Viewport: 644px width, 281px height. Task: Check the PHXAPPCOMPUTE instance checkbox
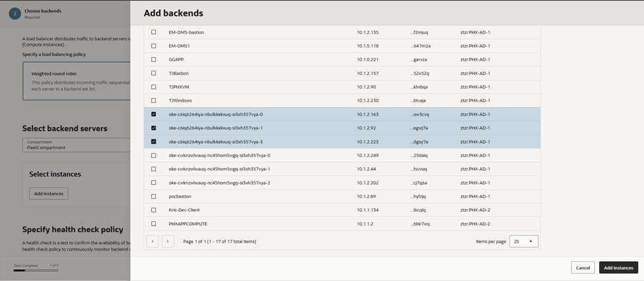[154, 224]
